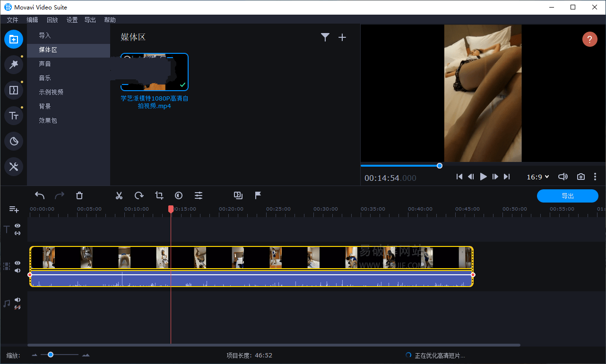Select 音乐 in the side list
Screen dimensions: 606x364
(69, 78)
